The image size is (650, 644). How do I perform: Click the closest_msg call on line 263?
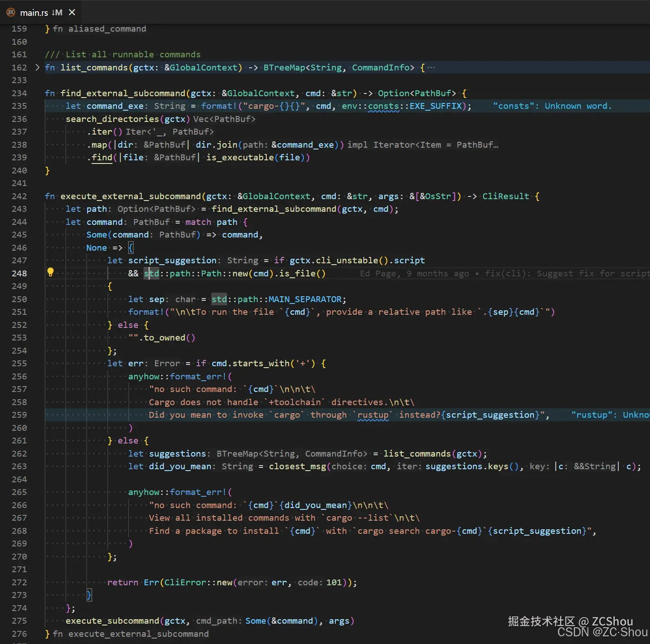297,467
